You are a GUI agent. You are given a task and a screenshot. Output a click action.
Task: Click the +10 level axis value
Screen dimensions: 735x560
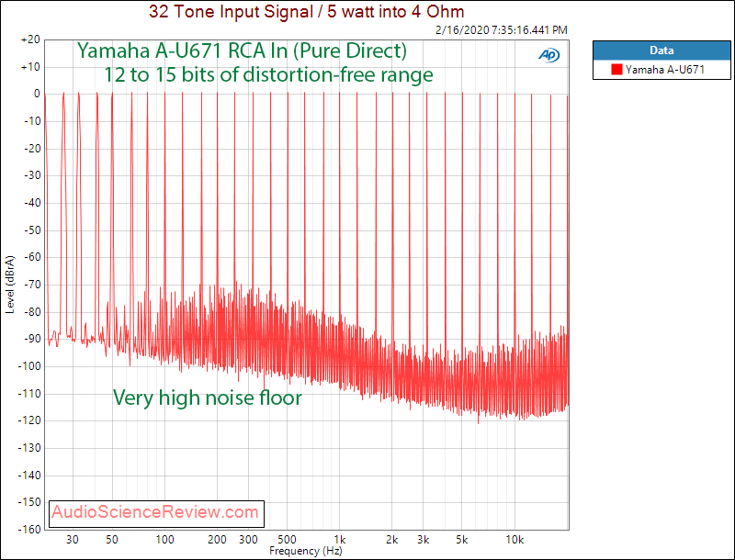click(x=30, y=67)
